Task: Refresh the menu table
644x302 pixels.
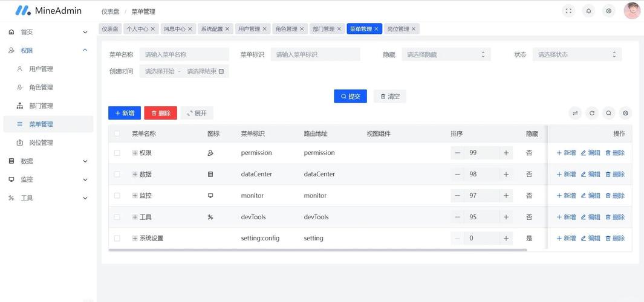Action: (592, 114)
